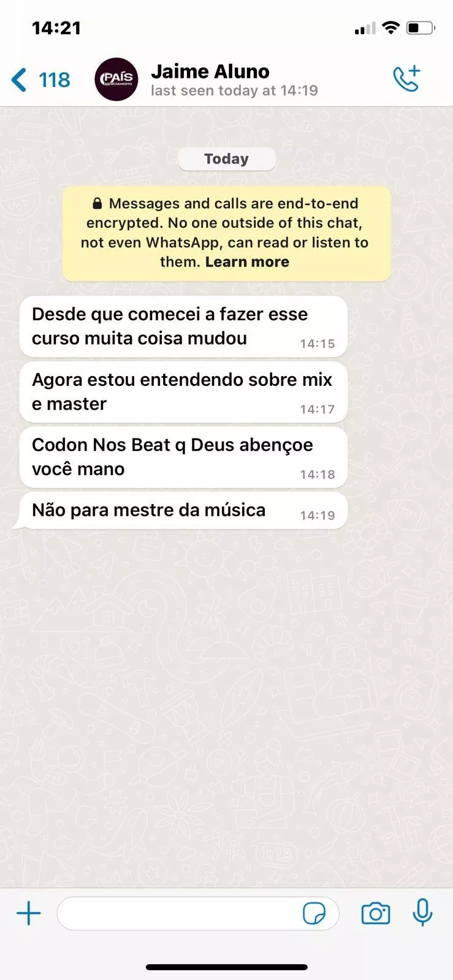Start a call with phone plus icon
The image size is (453, 980).
406,78
